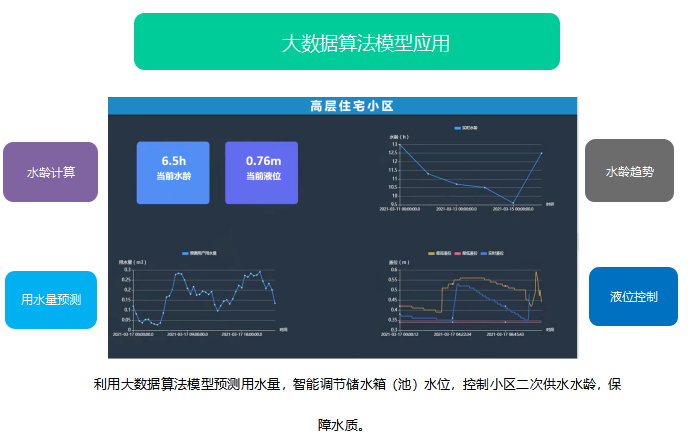Select the purple 水龄计算 button
The image size is (688, 439).
[x=50, y=172]
